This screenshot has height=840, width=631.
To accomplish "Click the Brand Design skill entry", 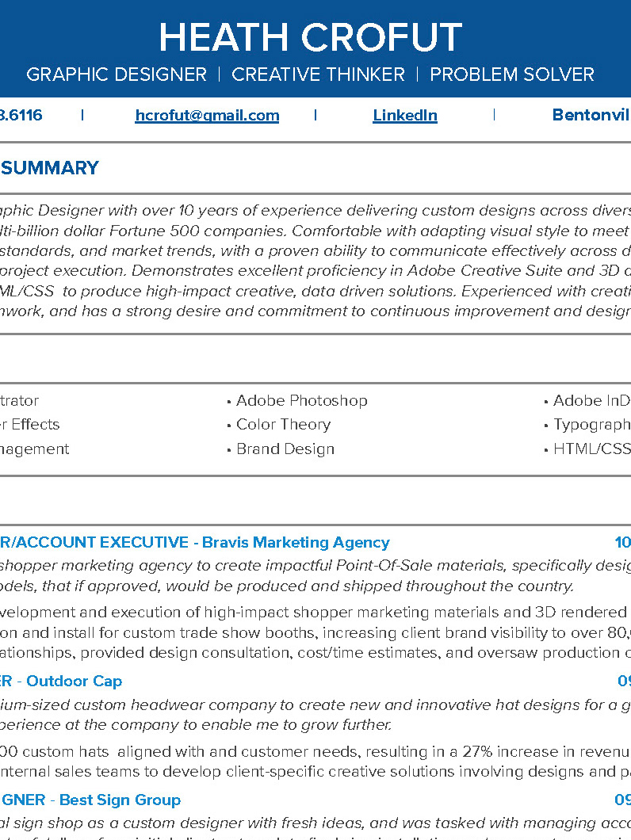I will (285, 449).
